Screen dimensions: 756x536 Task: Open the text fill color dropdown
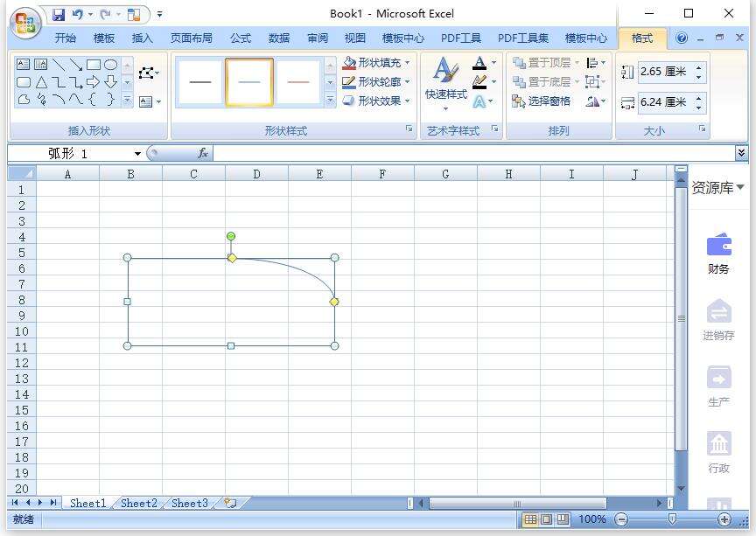tap(493, 63)
